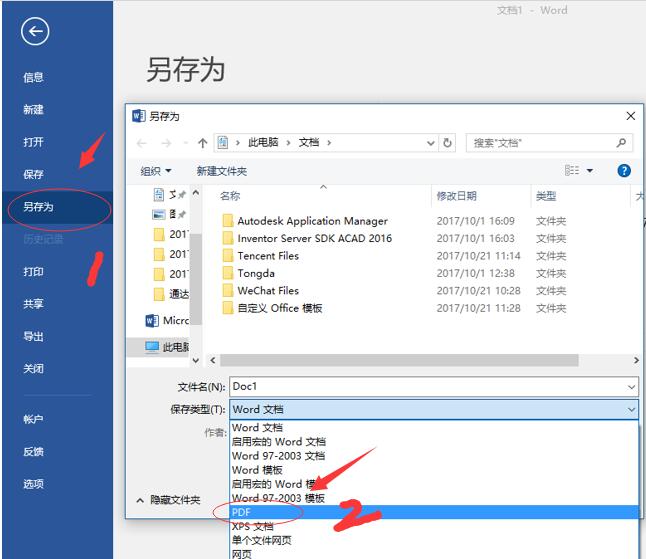
Task: Open the view options dropdown arrow
Action: pos(590,171)
